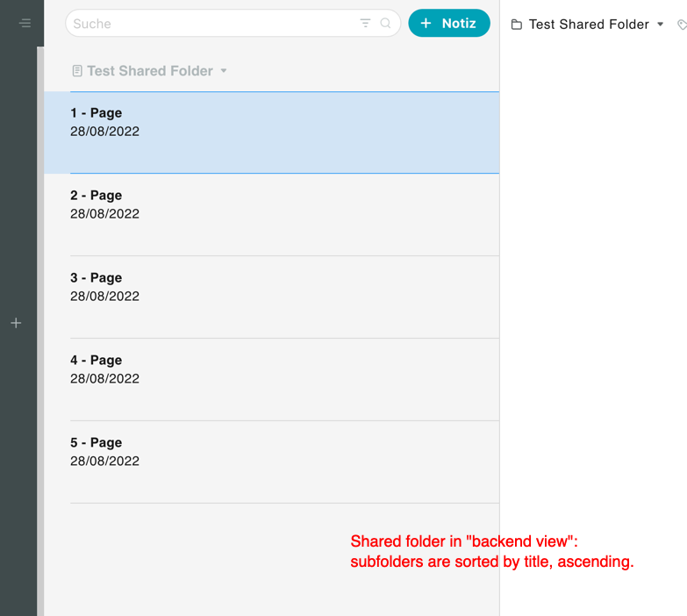Open the 2 - Page note

pos(272,215)
